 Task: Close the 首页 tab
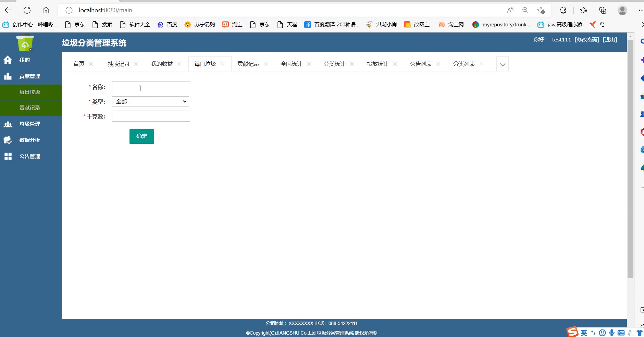[91, 64]
